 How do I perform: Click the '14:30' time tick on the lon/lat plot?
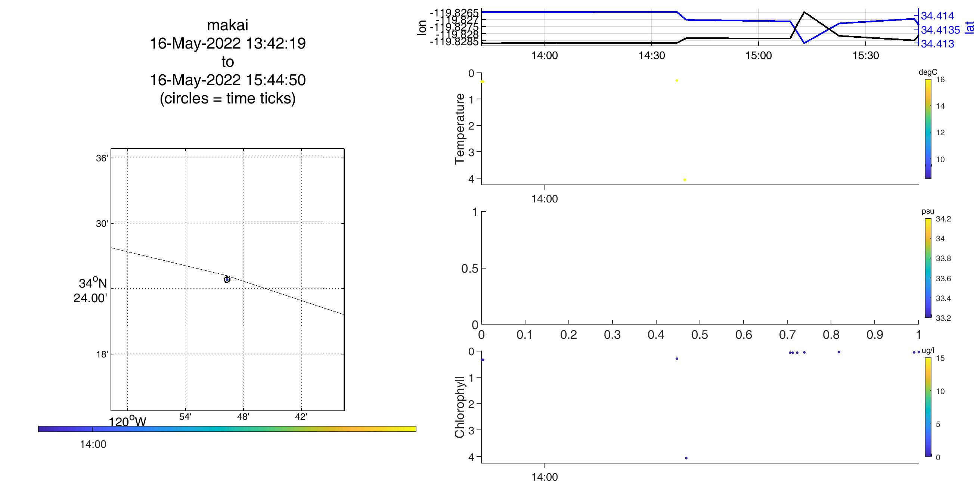(652, 56)
